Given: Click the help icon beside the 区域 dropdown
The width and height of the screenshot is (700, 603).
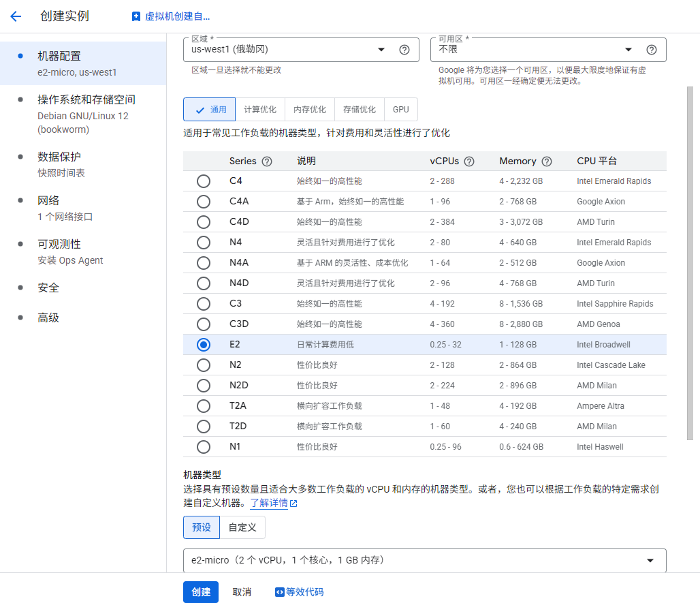Looking at the screenshot, I should pyautogui.click(x=404, y=50).
